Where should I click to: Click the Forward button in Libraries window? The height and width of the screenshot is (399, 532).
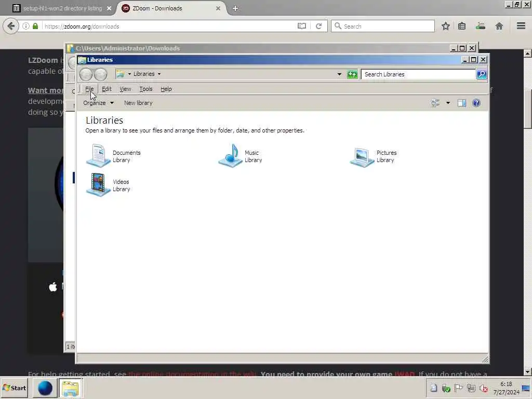coord(100,74)
